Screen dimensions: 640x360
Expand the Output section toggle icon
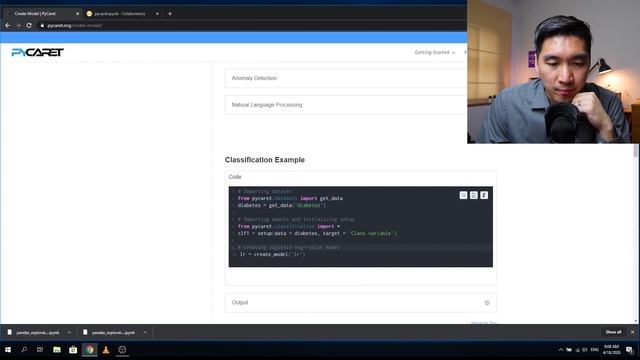coord(487,303)
